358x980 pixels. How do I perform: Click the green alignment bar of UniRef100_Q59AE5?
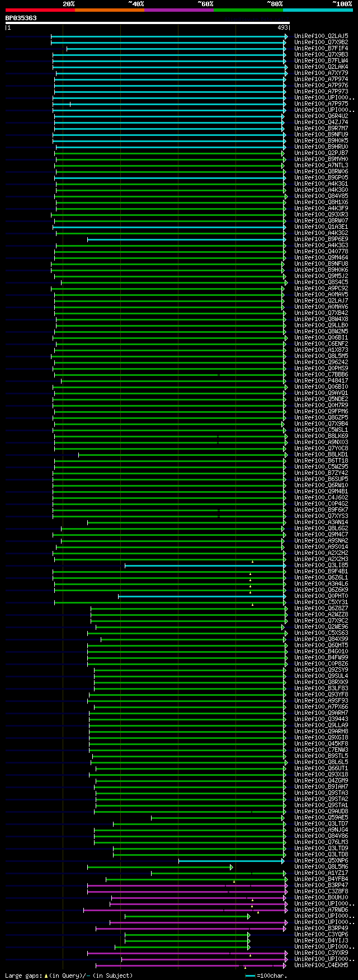(x=218, y=817)
